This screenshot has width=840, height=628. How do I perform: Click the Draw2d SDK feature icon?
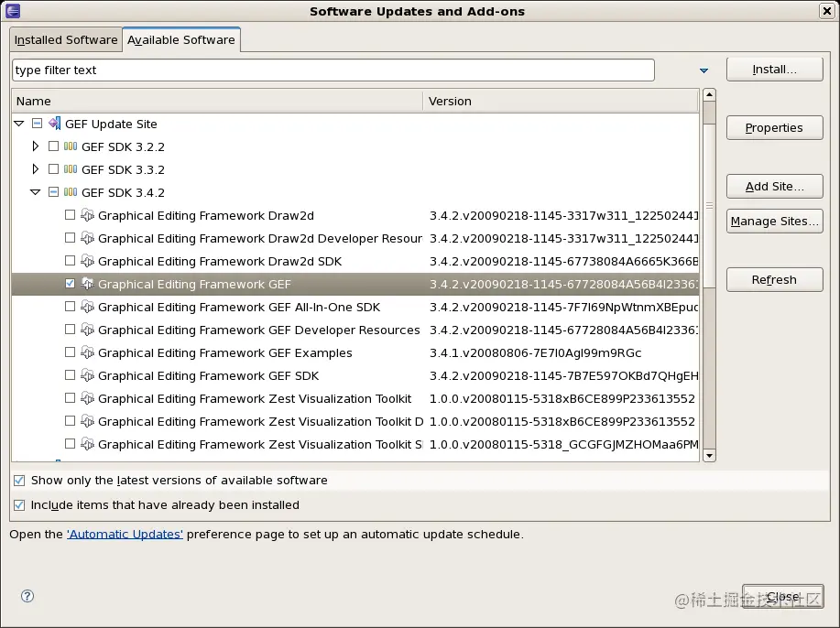87,261
